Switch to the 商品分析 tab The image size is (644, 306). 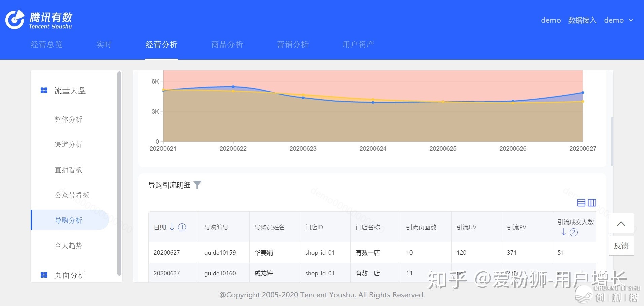pos(227,44)
